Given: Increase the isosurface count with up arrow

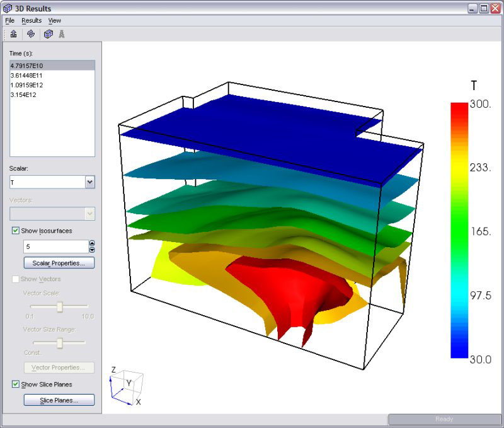Looking at the screenshot, I should coord(92,243).
